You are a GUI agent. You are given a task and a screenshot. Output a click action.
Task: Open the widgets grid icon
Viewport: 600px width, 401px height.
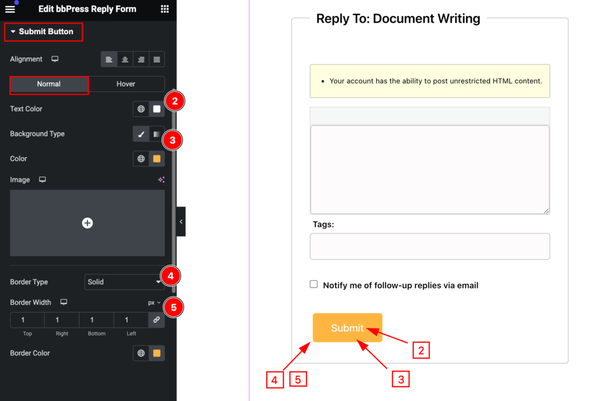165,9
